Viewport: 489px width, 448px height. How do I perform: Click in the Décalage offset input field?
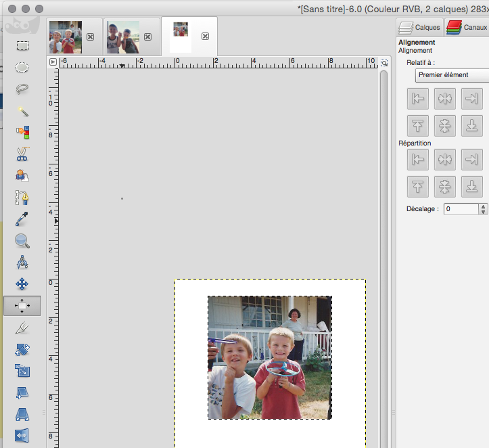[460, 209]
